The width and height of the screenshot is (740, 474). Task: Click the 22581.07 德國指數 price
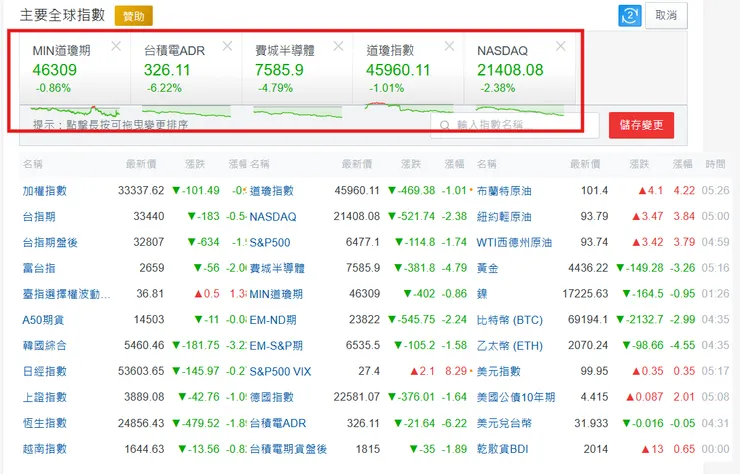tap(357, 398)
